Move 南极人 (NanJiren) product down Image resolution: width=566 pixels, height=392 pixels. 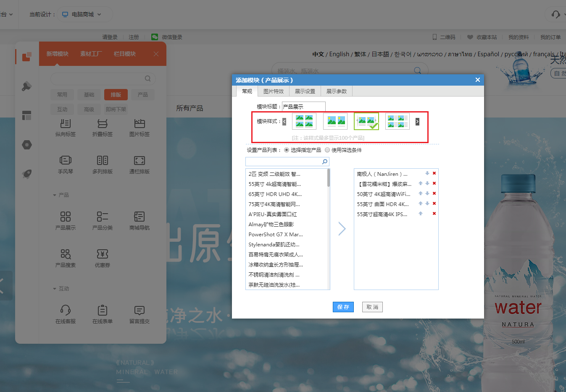427,173
